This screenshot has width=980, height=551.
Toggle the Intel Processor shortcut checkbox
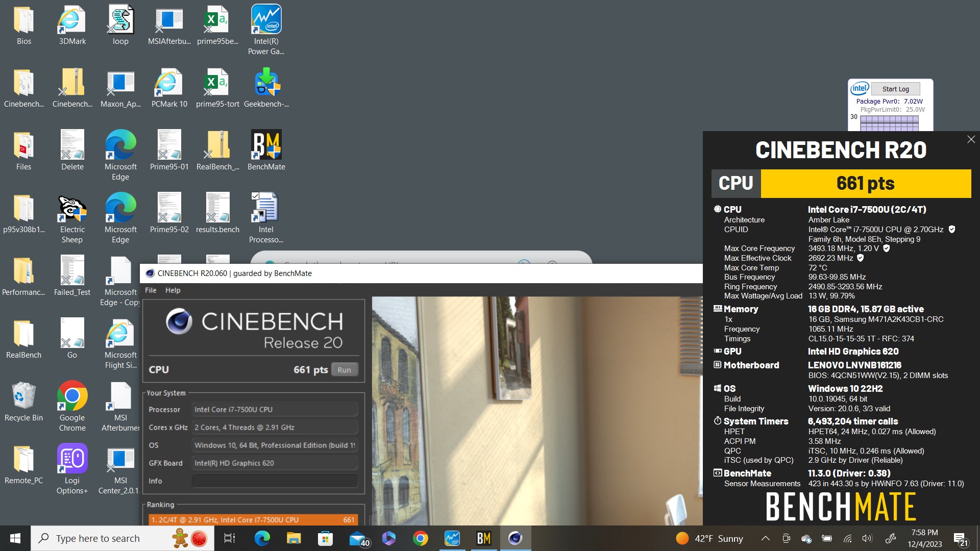click(x=255, y=196)
